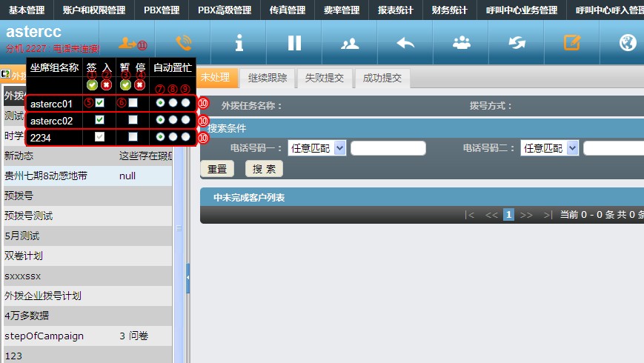Click the 搜 索 button

click(x=264, y=169)
